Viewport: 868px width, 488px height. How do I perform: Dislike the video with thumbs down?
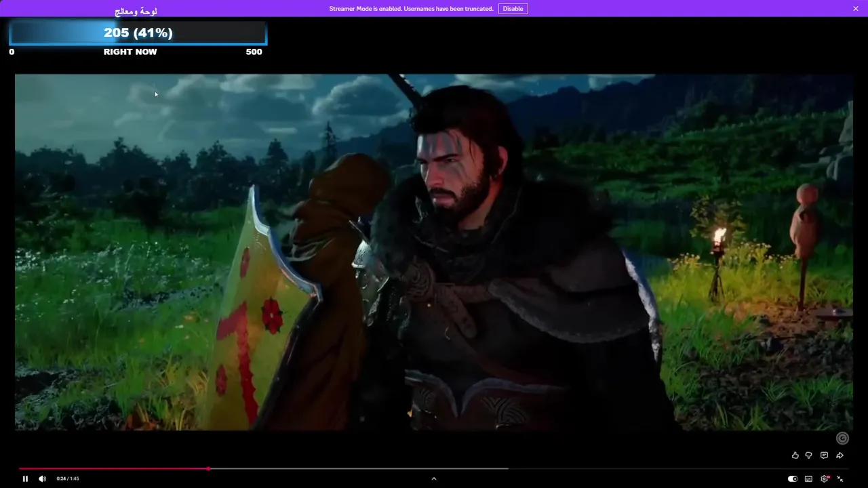click(x=808, y=455)
